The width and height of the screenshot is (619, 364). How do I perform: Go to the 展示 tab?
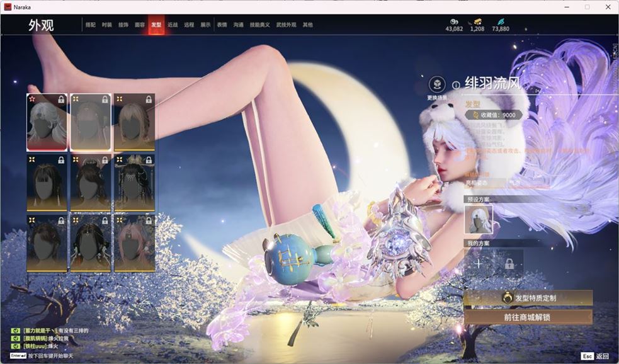coord(205,25)
